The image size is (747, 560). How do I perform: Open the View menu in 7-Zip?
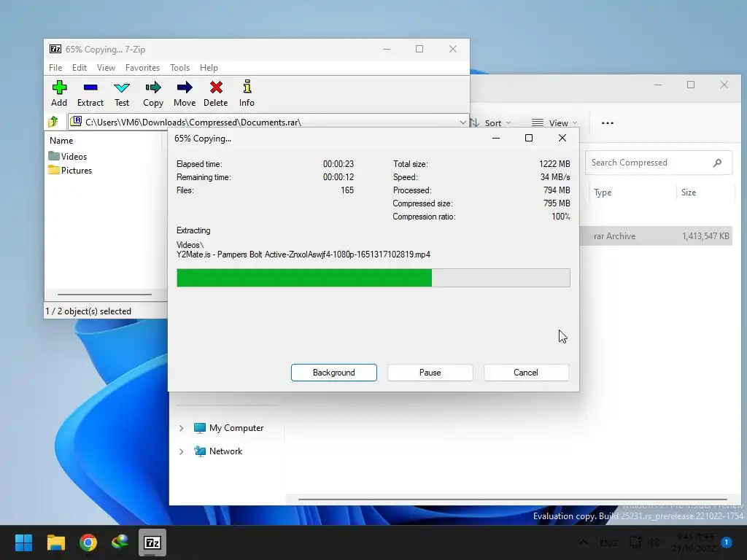click(x=106, y=68)
